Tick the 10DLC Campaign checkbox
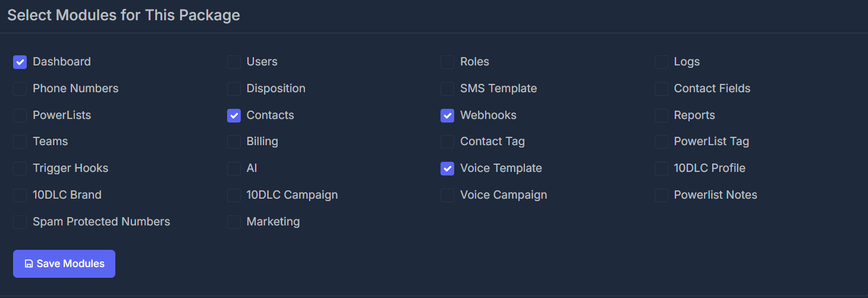 234,195
